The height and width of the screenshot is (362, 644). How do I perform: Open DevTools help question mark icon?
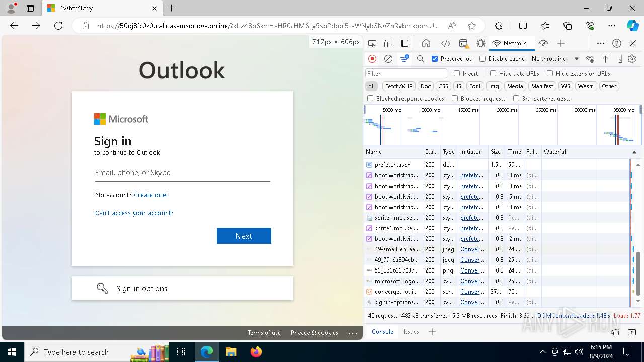pyautogui.click(x=617, y=43)
